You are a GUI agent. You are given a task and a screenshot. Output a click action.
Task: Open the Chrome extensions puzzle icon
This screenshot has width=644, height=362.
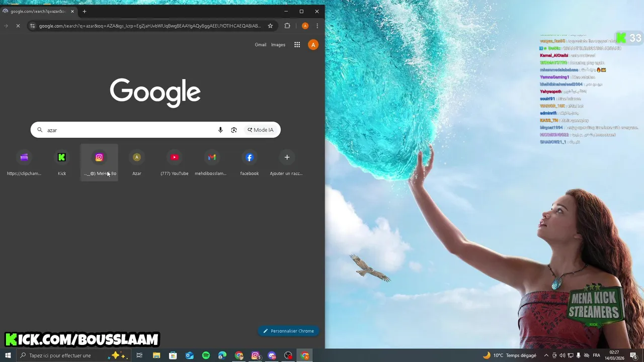287,26
